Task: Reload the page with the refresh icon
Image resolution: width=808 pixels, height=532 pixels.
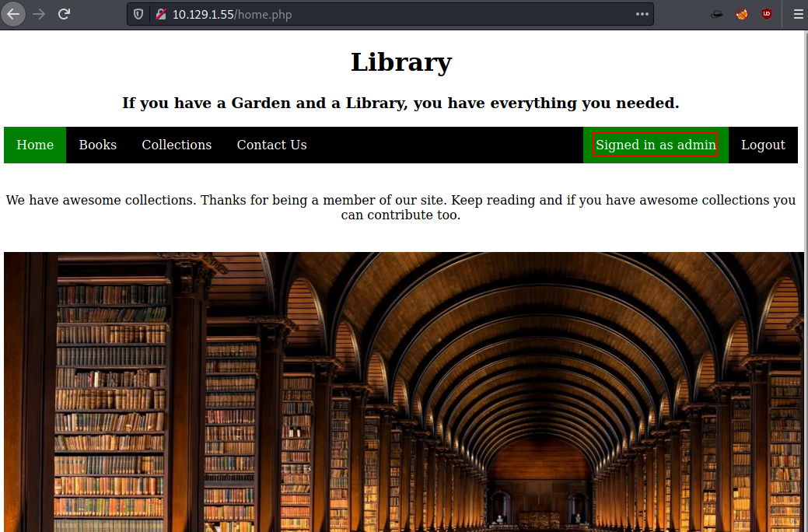Action: click(x=64, y=14)
